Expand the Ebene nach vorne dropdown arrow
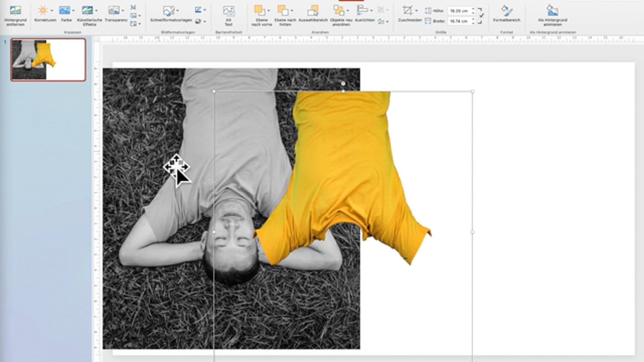Viewport: 644px width, 362px height. point(269,11)
